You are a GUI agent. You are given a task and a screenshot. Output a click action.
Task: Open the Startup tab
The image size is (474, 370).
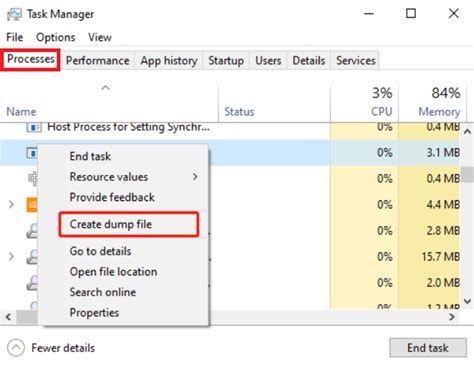[226, 60]
